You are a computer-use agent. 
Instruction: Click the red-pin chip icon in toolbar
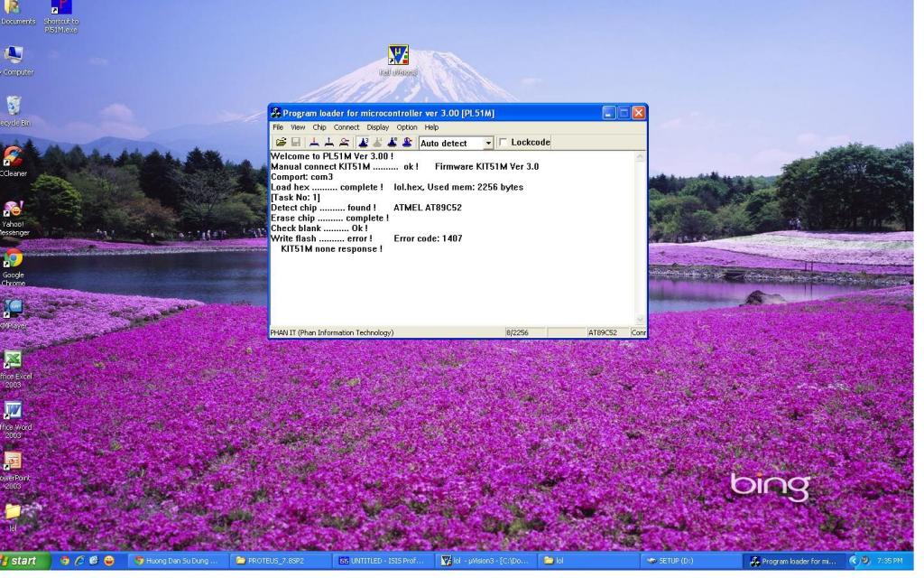click(314, 143)
